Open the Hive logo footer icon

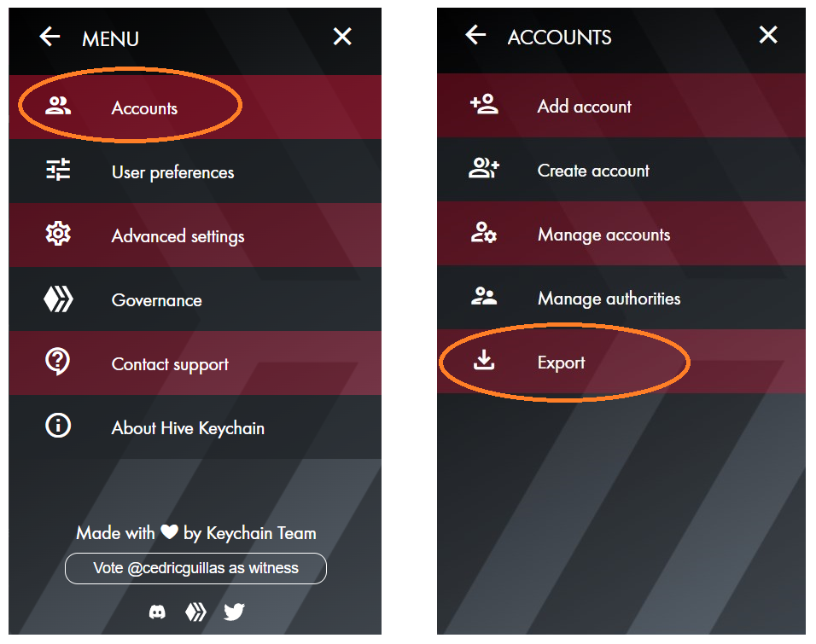195,612
